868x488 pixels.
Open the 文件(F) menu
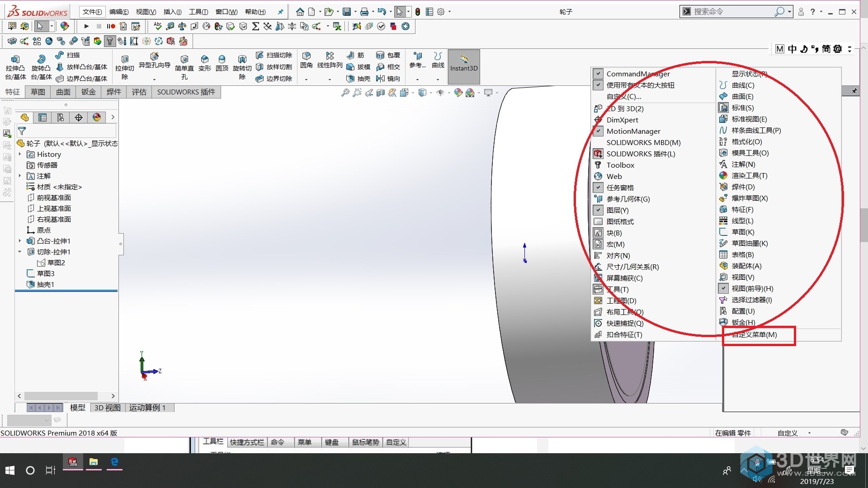(92, 12)
